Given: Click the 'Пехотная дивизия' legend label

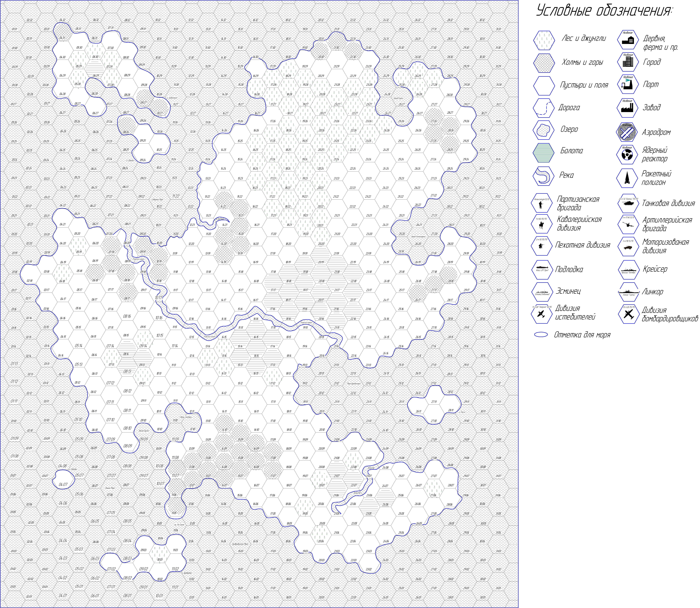Looking at the screenshot, I should click(x=583, y=245).
